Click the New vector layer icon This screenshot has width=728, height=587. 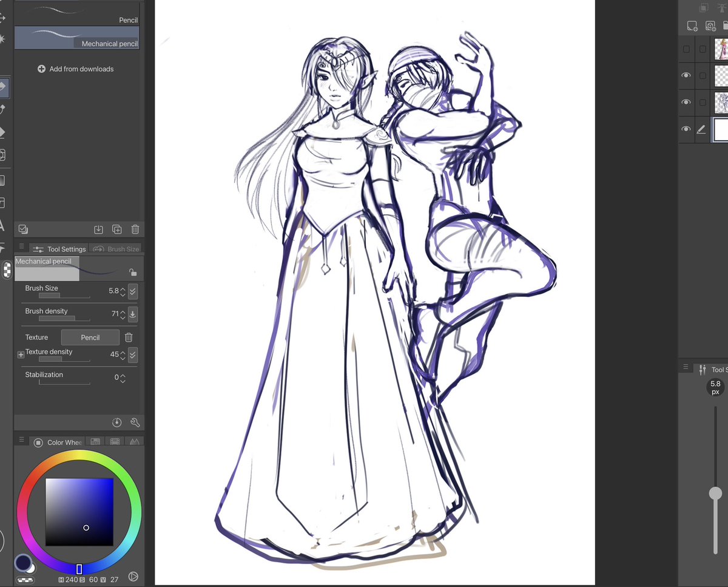(x=710, y=25)
